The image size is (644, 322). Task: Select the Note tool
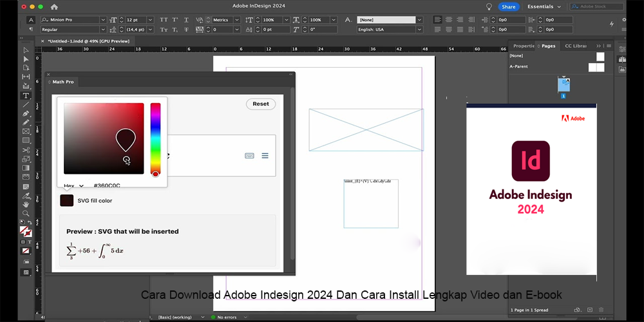[26, 187]
